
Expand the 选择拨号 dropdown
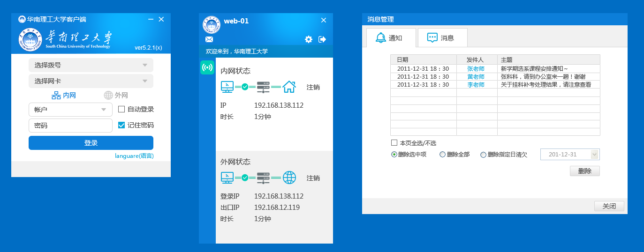(91, 65)
